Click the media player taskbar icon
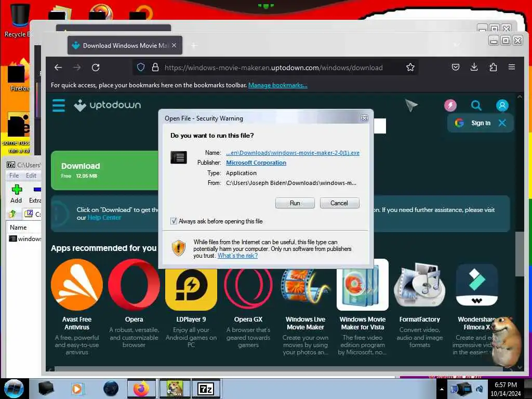Image resolution: width=532 pixels, height=399 pixels. coord(77,389)
